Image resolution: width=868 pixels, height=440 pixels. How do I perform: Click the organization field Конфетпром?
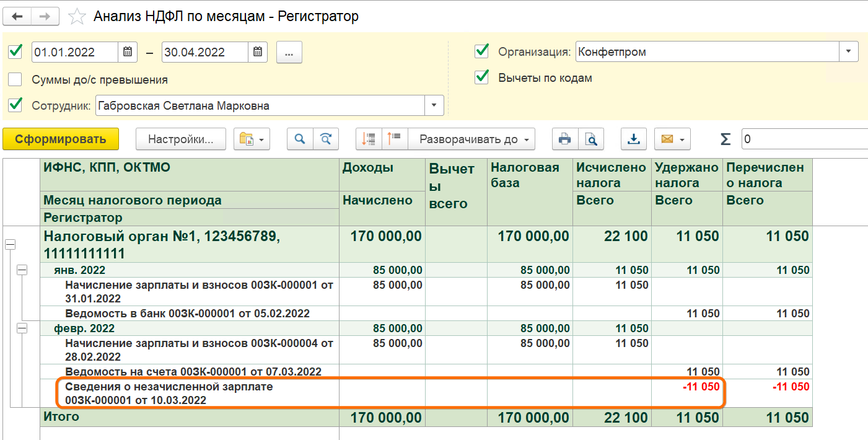coord(708,51)
